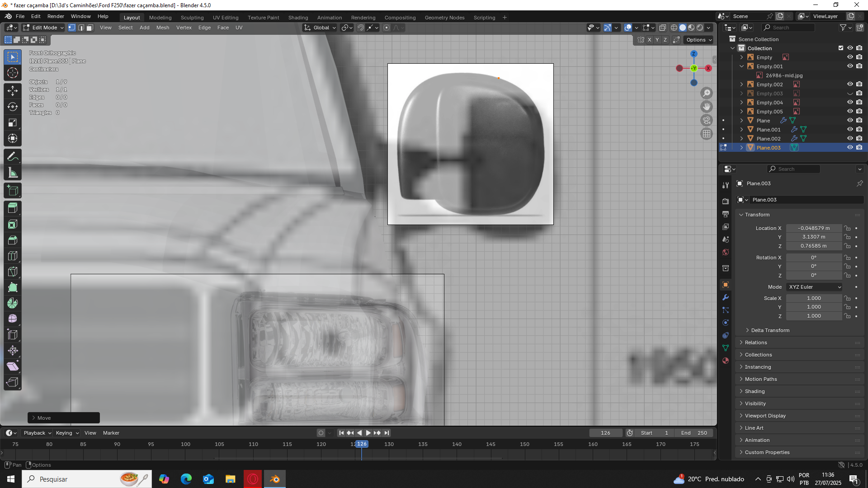The height and width of the screenshot is (488, 868).
Task: Open File Explorer from the taskbar
Action: tap(231, 479)
